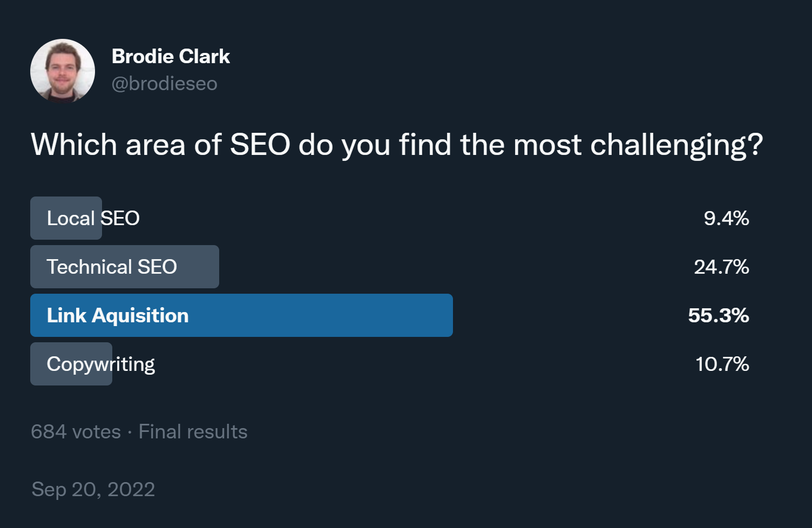Click Brodie Clark's profile photo
The image size is (812, 528).
[63, 71]
